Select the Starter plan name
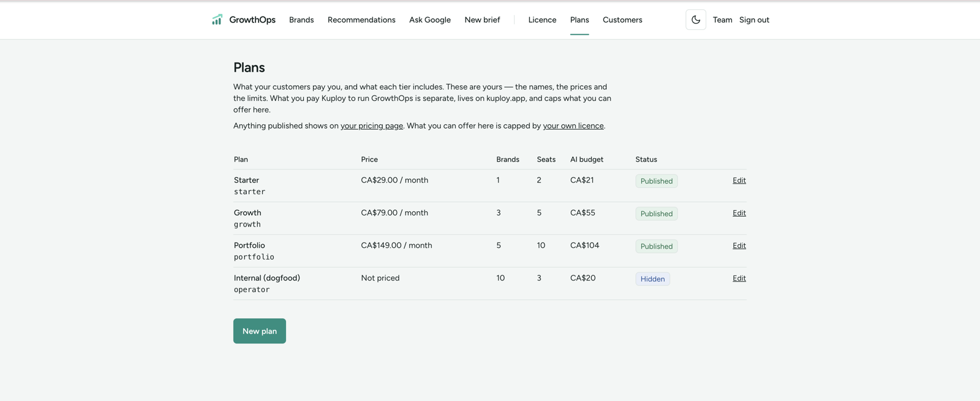The image size is (980, 401). click(246, 180)
